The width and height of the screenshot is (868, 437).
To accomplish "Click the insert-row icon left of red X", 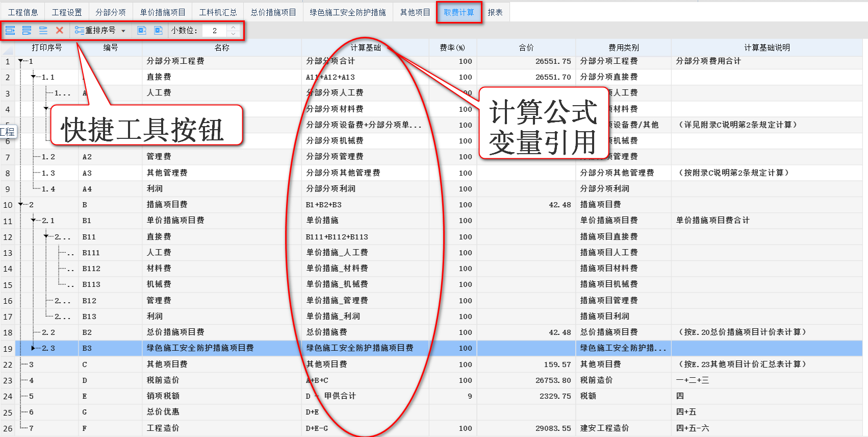I will (x=43, y=31).
